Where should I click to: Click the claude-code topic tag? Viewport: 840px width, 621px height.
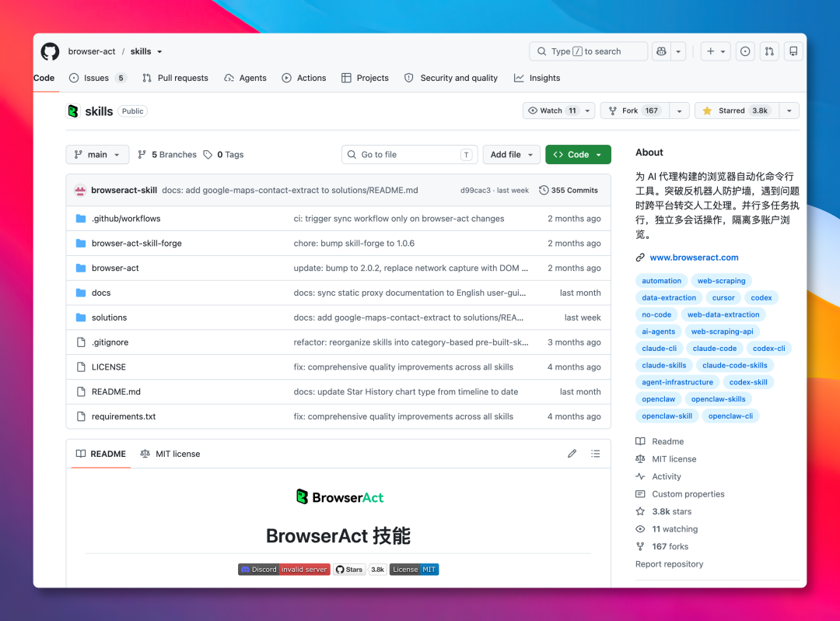click(x=715, y=349)
